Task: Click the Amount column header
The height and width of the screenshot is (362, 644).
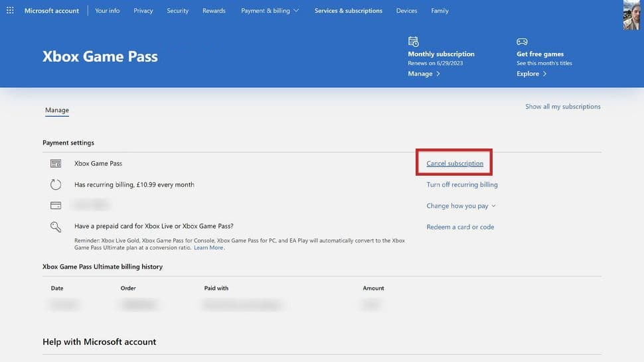Action: (373, 288)
